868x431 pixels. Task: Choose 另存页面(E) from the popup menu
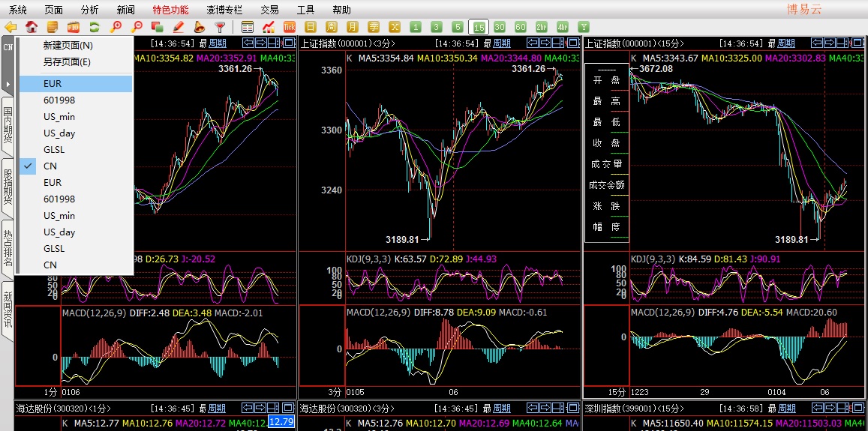pos(67,62)
